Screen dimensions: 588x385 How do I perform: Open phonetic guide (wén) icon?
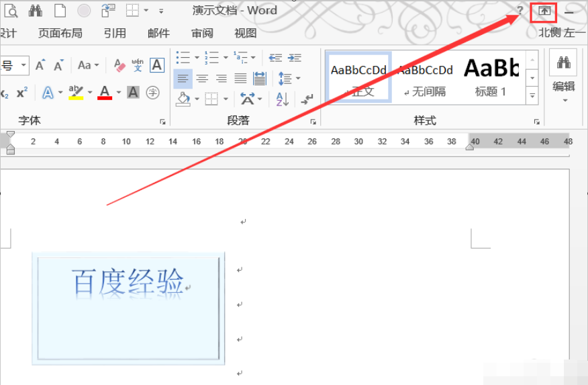pos(138,65)
